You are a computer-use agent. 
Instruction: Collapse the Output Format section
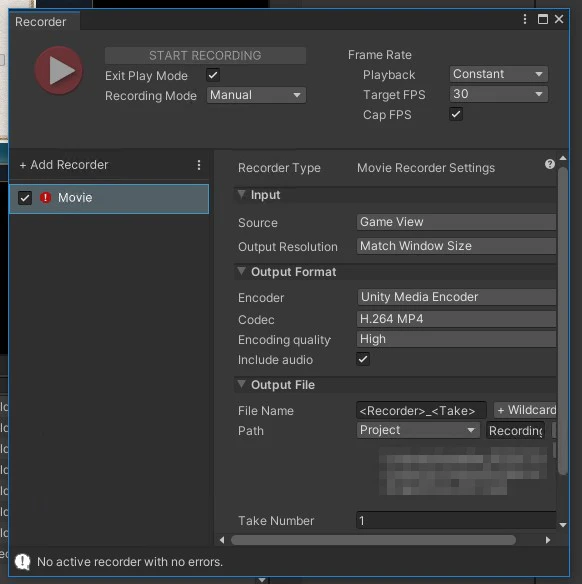[x=242, y=271]
